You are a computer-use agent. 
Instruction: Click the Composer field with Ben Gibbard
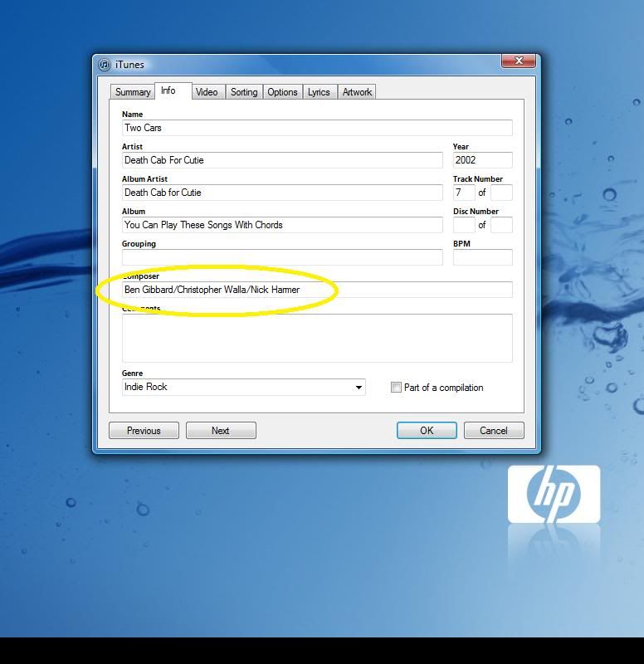(x=317, y=290)
